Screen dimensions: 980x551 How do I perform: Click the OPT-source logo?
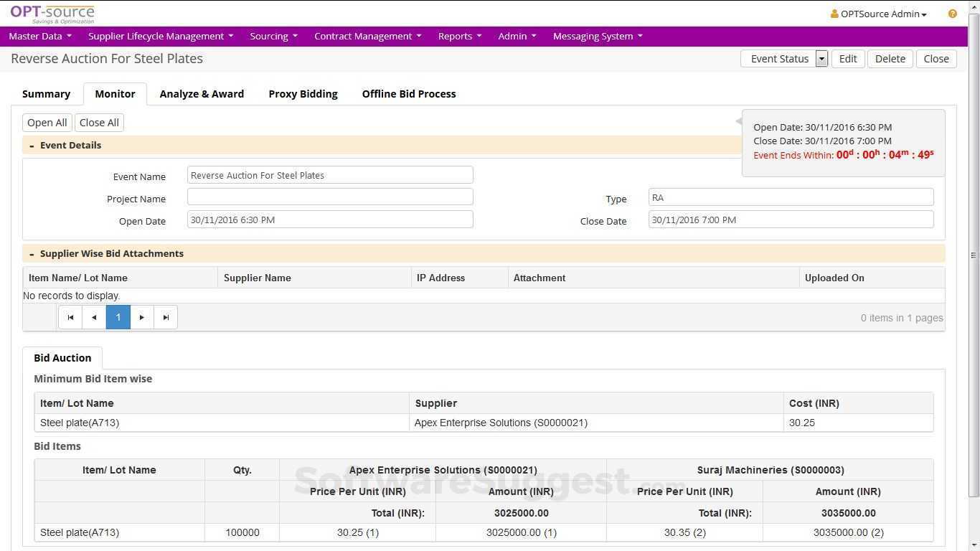[52, 14]
